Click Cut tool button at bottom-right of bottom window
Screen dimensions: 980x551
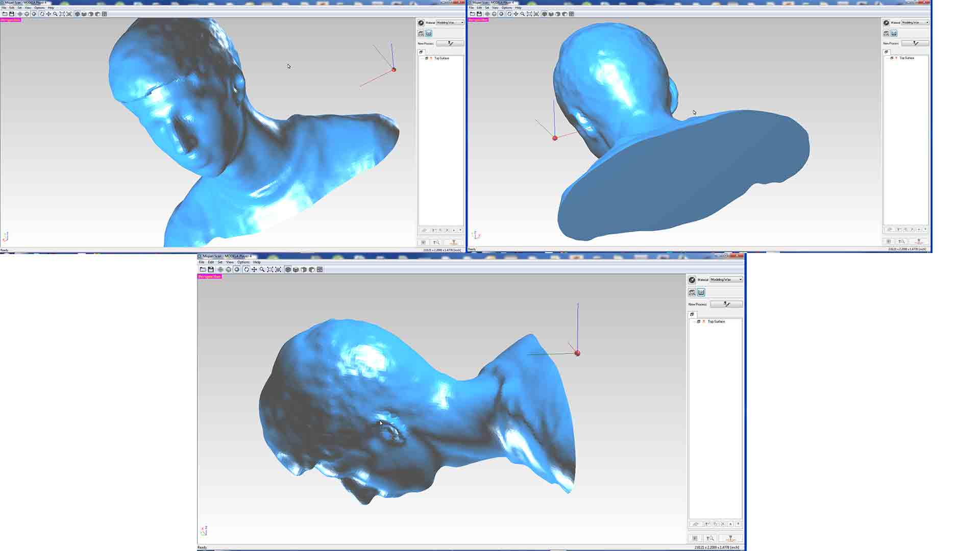[730, 538]
